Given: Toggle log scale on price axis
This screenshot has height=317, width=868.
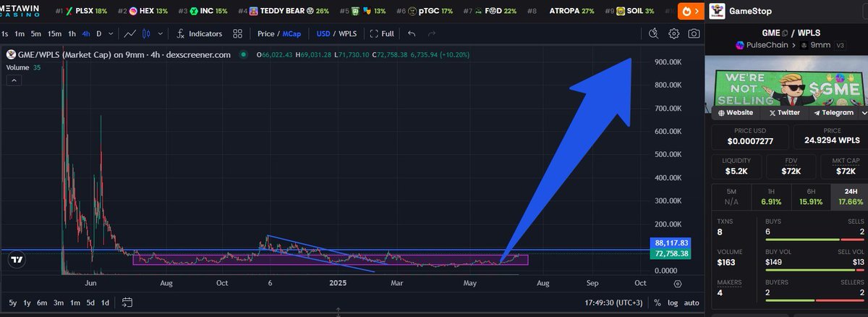Looking at the screenshot, I should [671, 303].
